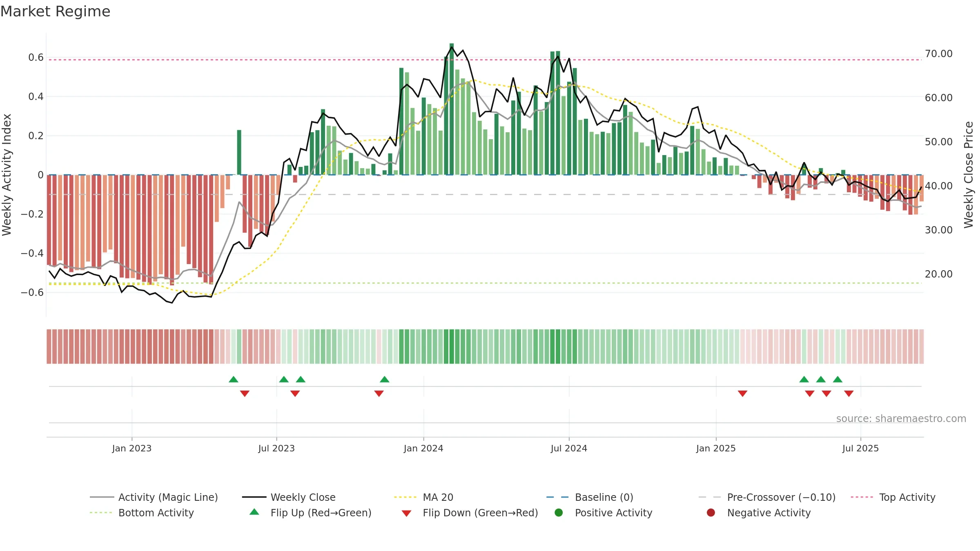Click the 0.6 activity axis tick
Viewport: 980px width, 551px height.
click(x=36, y=58)
